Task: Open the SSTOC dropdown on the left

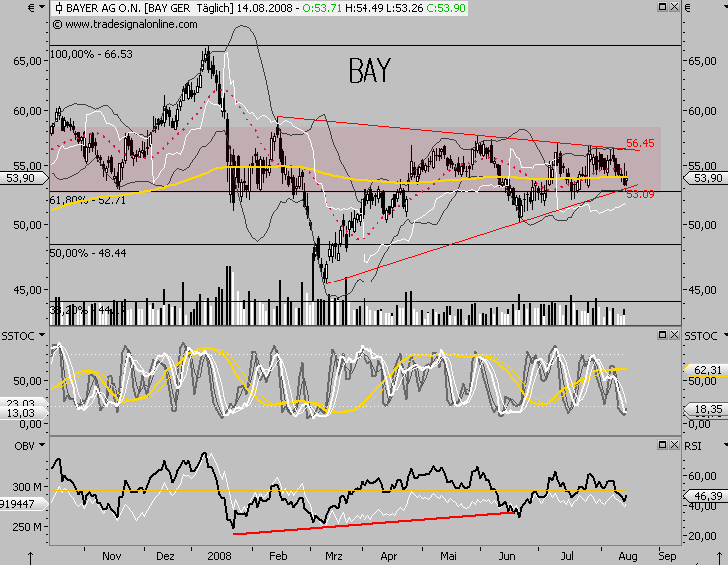Action: click(x=42, y=335)
